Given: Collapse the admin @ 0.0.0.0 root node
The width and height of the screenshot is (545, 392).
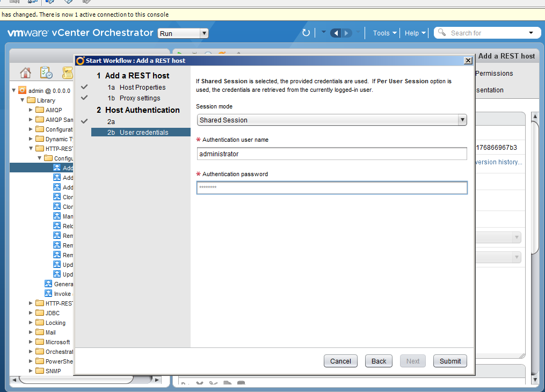Looking at the screenshot, I should [x=13, y=90].
